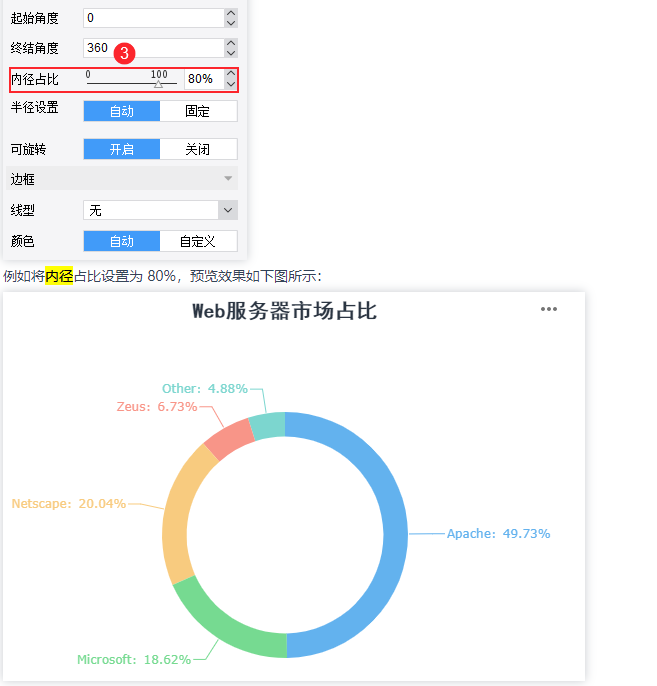Increase 起始角度 with the up arrow

click(x=231, y=13)
